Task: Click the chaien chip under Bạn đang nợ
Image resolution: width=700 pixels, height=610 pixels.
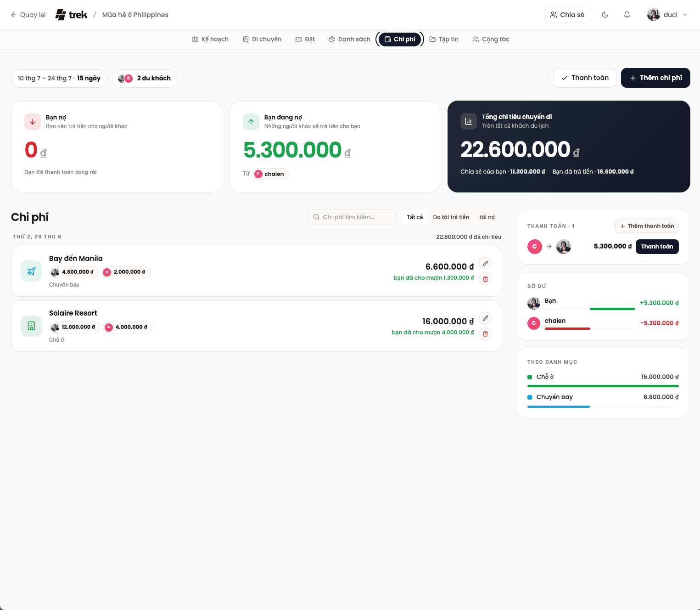Action: (x=270, y=174)
